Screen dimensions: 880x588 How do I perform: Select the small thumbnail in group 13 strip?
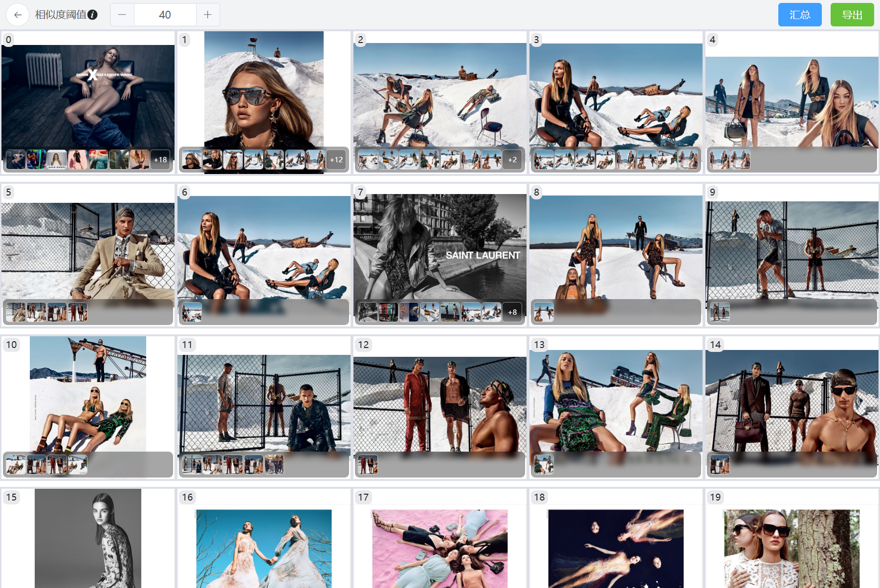tap(544, 464)
